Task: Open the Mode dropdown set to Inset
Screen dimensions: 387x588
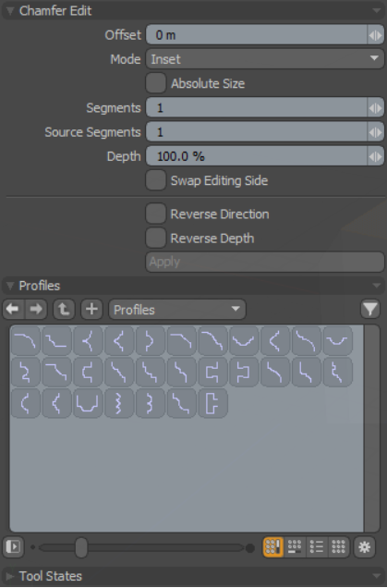Action: [x=265, y=59]
